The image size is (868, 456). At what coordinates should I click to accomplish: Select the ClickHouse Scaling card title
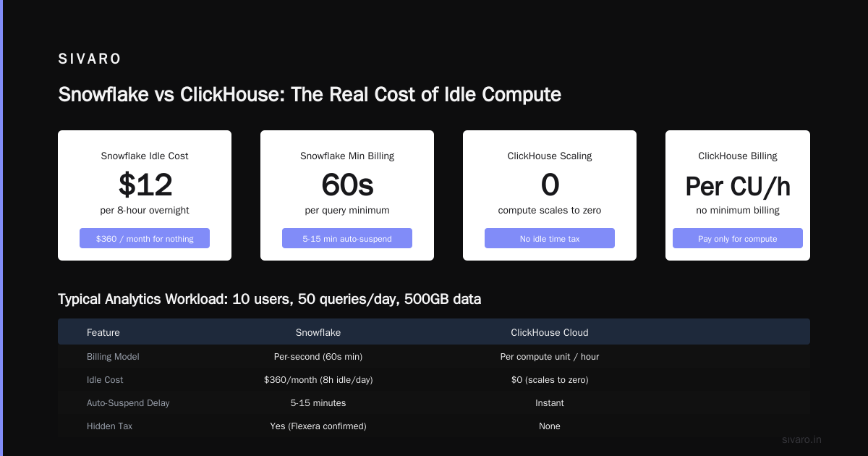tap(550, 156)
